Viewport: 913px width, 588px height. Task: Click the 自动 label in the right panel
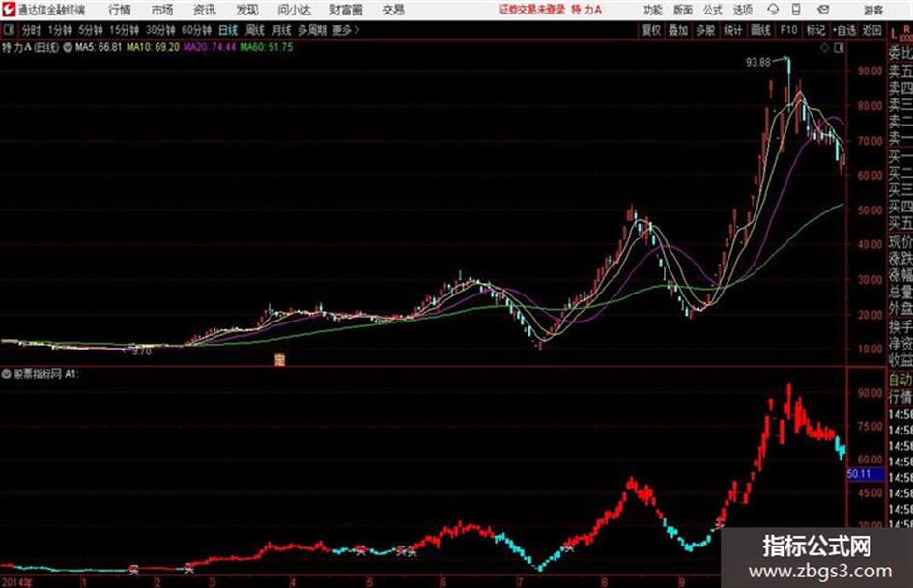coord(900,380)
